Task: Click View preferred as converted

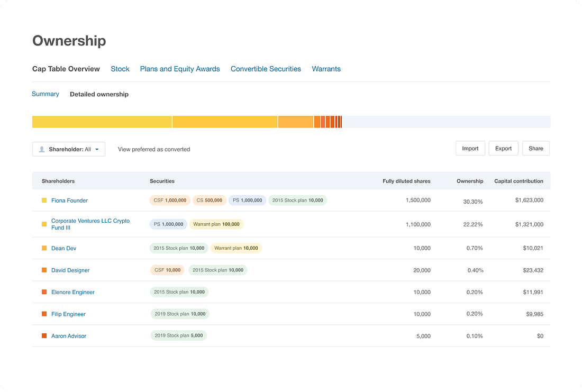Action: [x=154, y=149]
